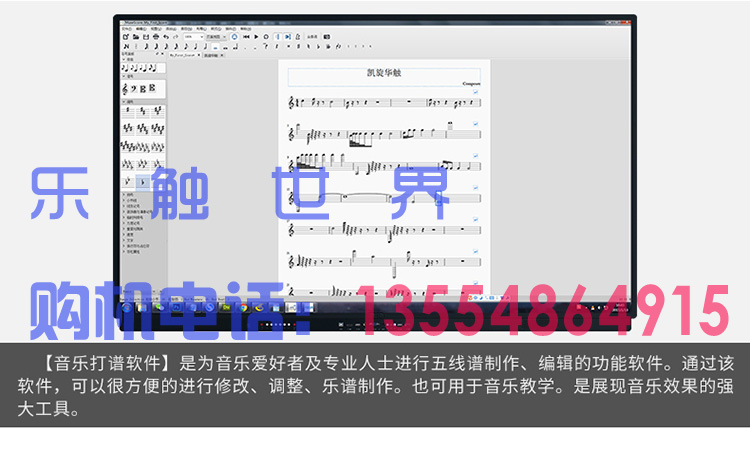
Task: Toggle MIDI input button in toolbar
Action: click(235, 37)
